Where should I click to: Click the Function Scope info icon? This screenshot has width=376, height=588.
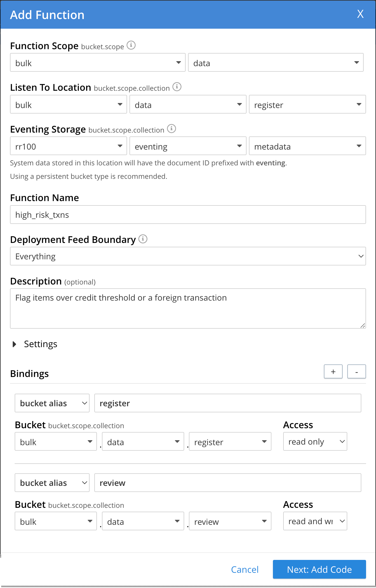pos(131,45)
